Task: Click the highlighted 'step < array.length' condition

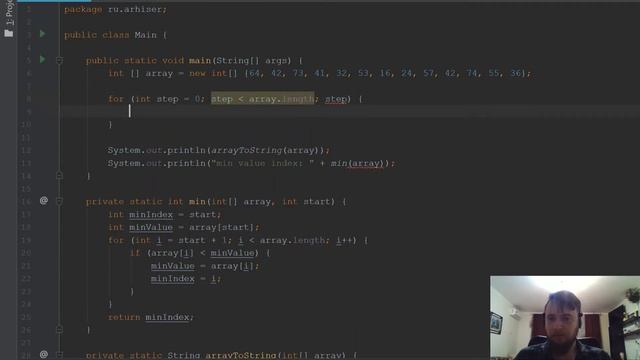Action: coord(262,99)
